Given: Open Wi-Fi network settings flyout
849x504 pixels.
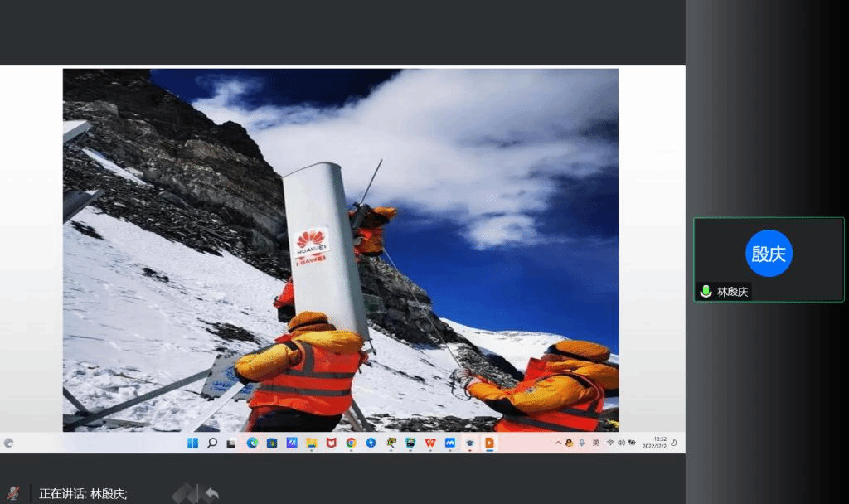Looking at the screenshot, I should [x=610, y=443].
